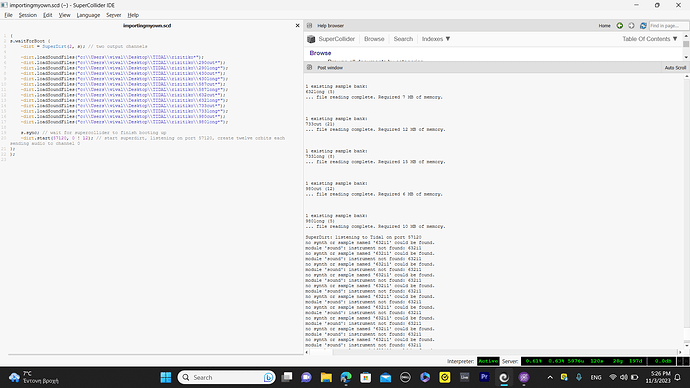The image size is (690, 388).
Task: Click the taskbar Search box
Action: (x=227, y=377)
